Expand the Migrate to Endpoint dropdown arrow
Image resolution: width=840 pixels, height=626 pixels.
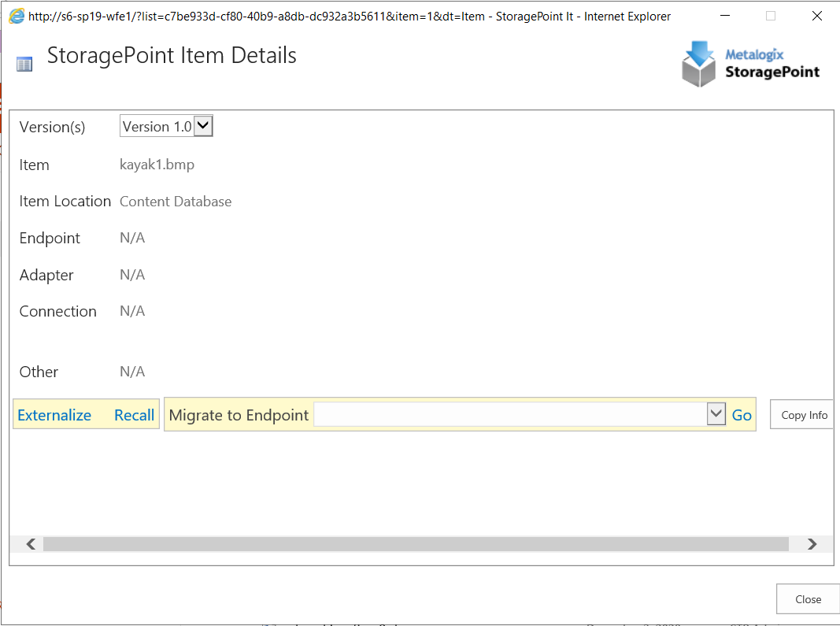pyautogui.click(x=716, y=414)
